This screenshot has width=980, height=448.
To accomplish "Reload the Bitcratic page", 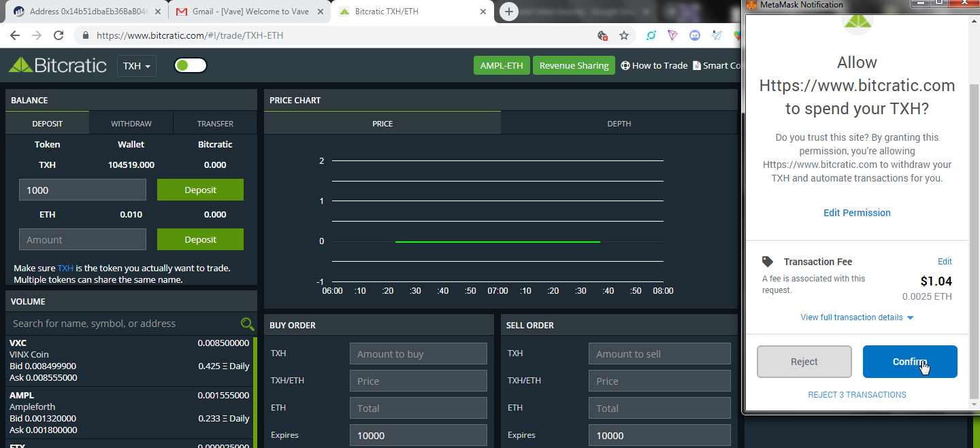I will click(x=59, y=35).
